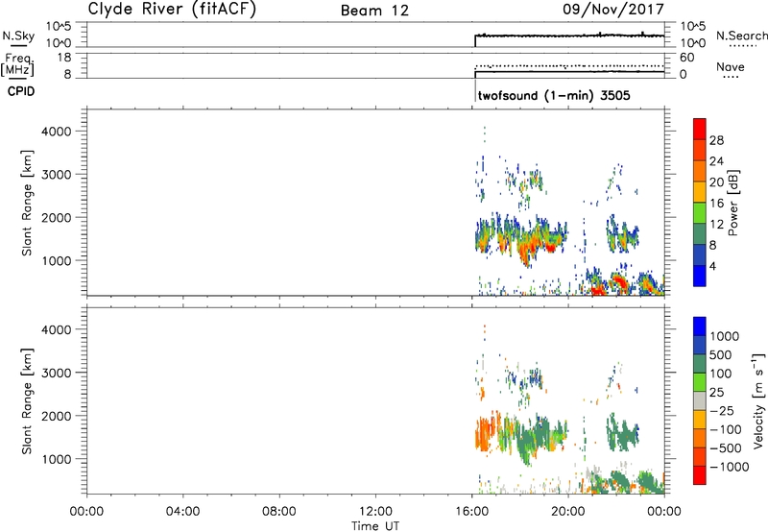The height and width of the screenshot is (532, 768).
Task: Click 'Slant Range [km]' label of power panel
Action: 27,203
